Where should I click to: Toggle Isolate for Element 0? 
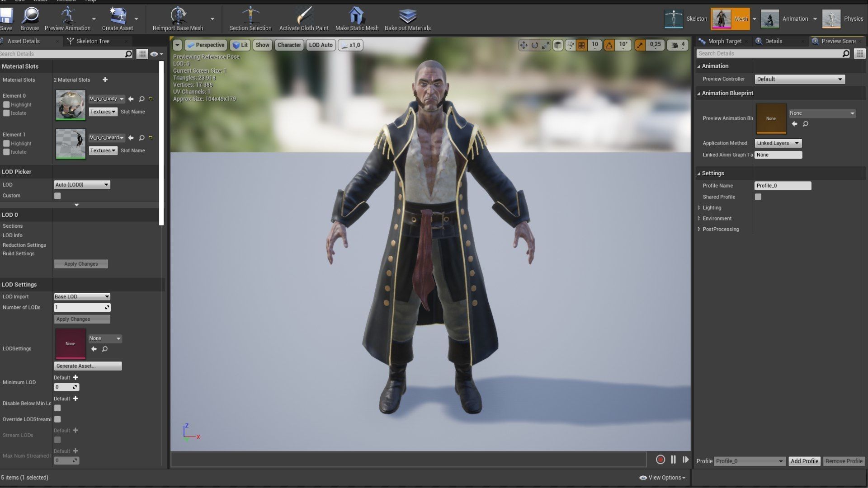point(6,113)
